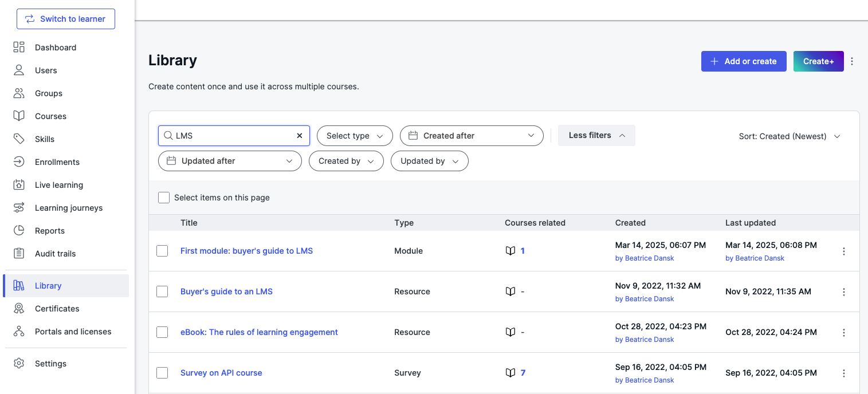Click the Certificates ribbon icon
868x394 pixels.
19,308
